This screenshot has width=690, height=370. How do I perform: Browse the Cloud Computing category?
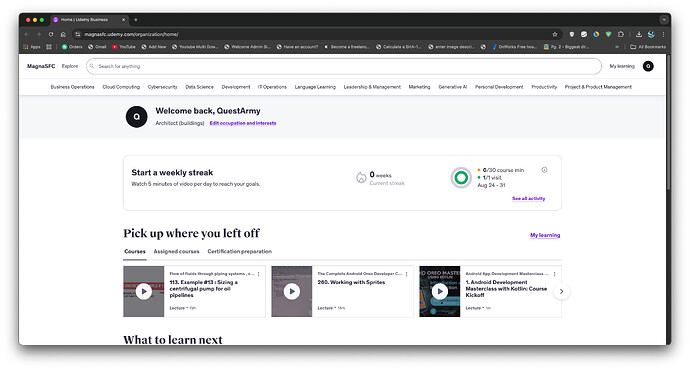tap(121, 87)
